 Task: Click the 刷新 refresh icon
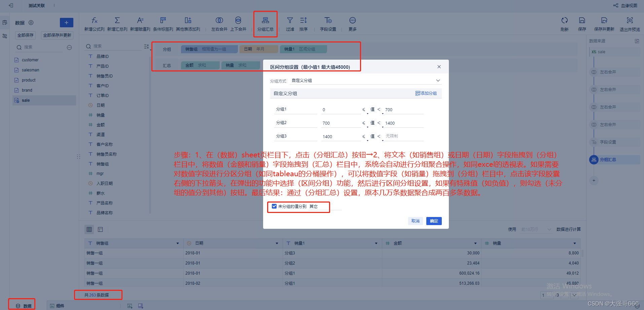[565, 21]
